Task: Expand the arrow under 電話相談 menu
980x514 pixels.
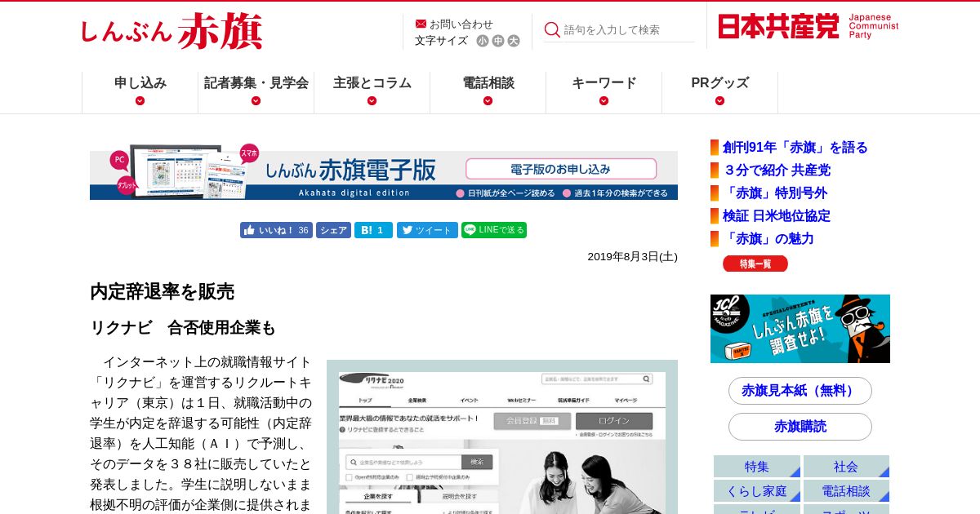Action: (488, 100)
